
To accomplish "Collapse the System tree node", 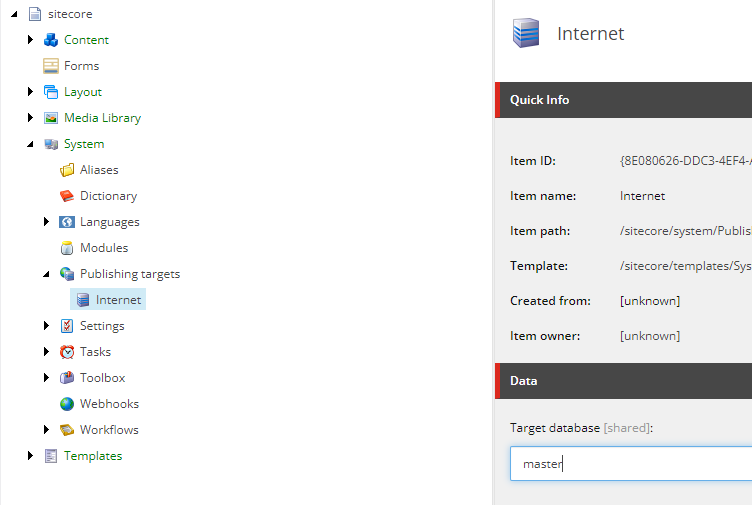I will [30, 144].
